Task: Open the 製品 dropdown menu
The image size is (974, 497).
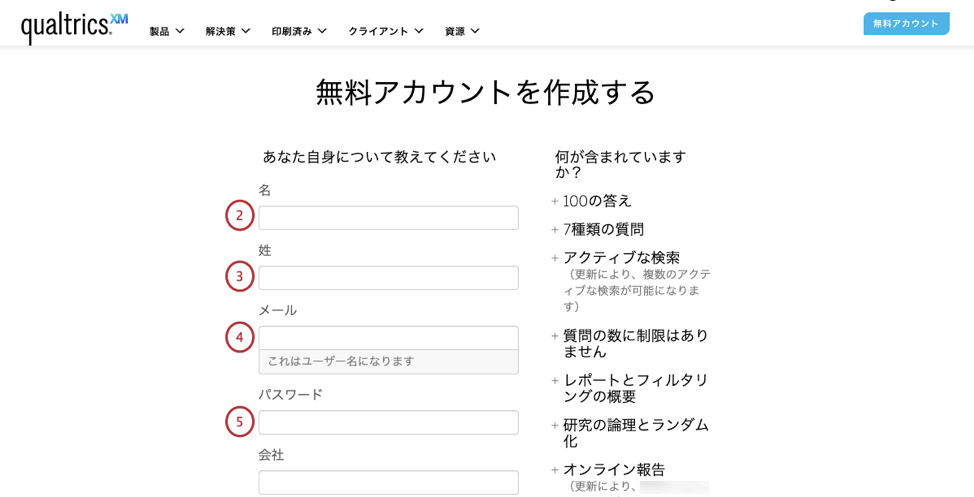Action: (x=166, y=31)
